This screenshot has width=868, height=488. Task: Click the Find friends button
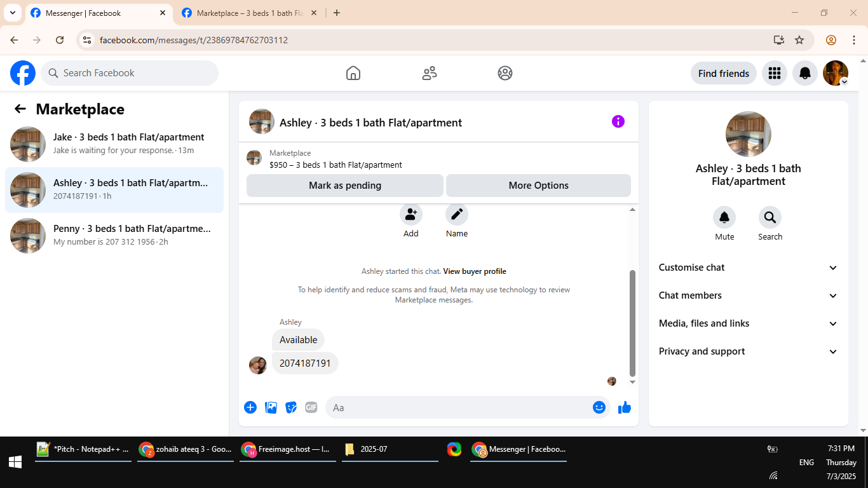pyautogui.click(x=724, y=73)
